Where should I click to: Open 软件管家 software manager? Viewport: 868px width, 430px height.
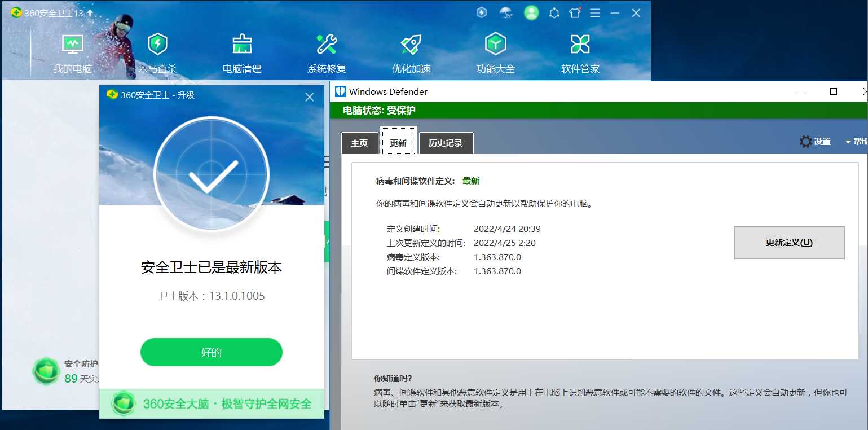[580, 54]
